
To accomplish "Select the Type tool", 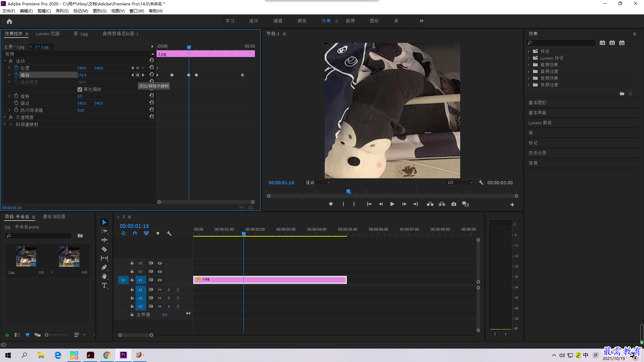I will click(104, 285).
